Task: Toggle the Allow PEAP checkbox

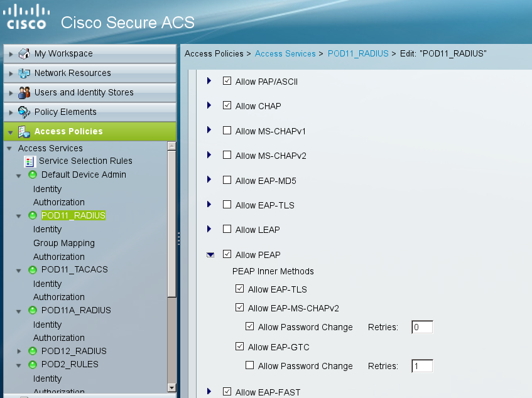Action: [227, 254]
